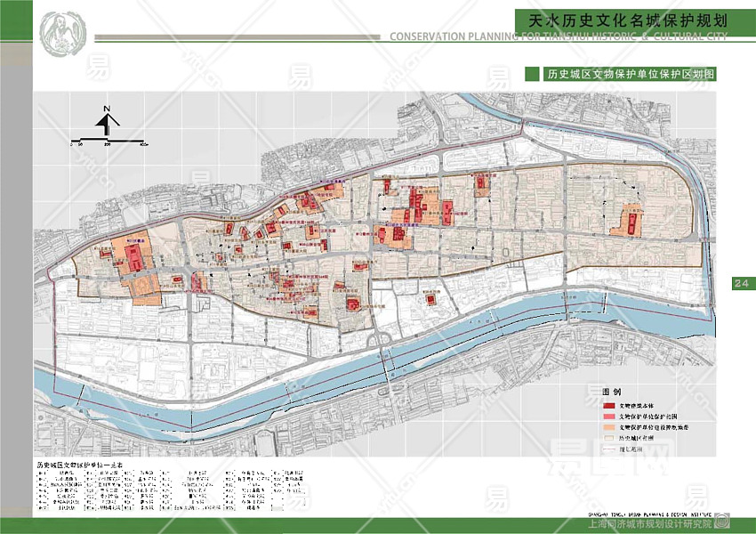This screenshot has width=756, height=534.
Task: Click the map subtitle label 历史城区文物保护单位保护区划图
Action: 631,75
